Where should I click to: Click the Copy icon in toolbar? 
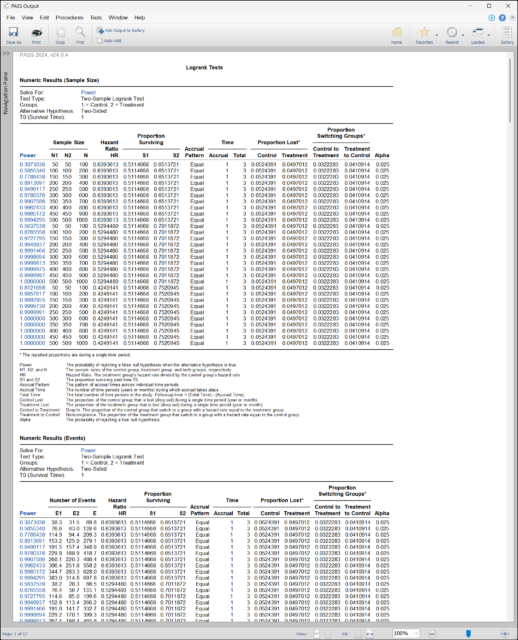click(60, 35)
